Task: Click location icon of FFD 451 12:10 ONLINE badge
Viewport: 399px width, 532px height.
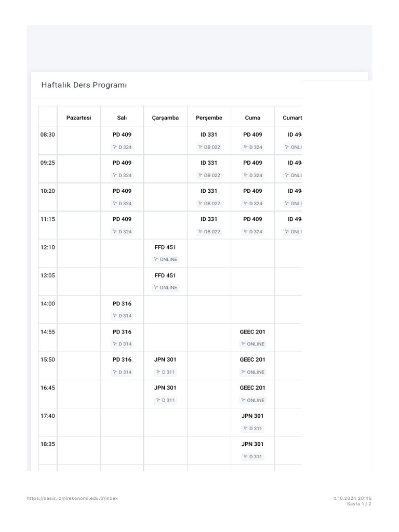Action: click(156, 259)
